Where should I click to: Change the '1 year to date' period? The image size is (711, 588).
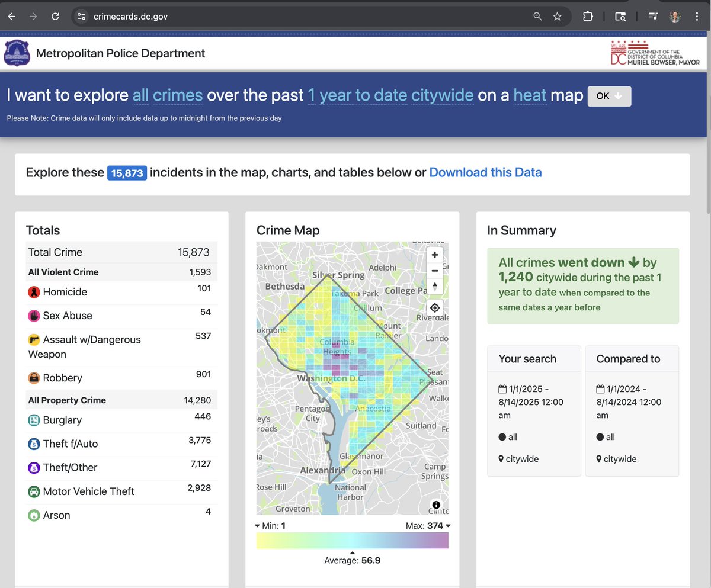357,95
